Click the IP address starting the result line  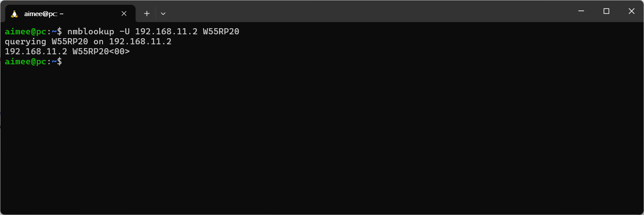36,52
